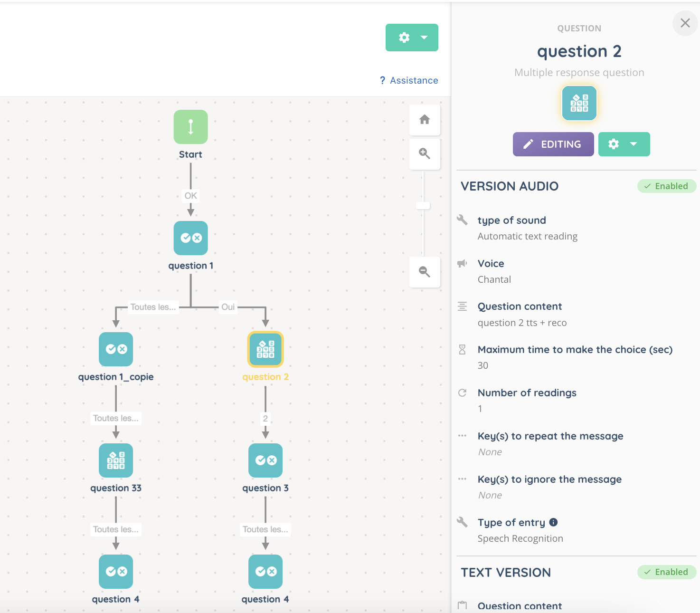Toggle the Version Audio Enabled badge

[666, 186]
